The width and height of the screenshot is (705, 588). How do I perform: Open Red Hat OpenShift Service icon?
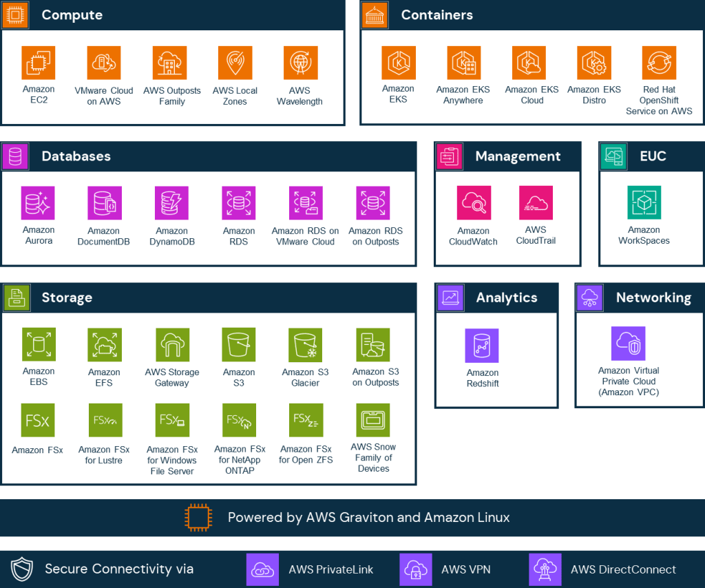(x=659, y=63)
